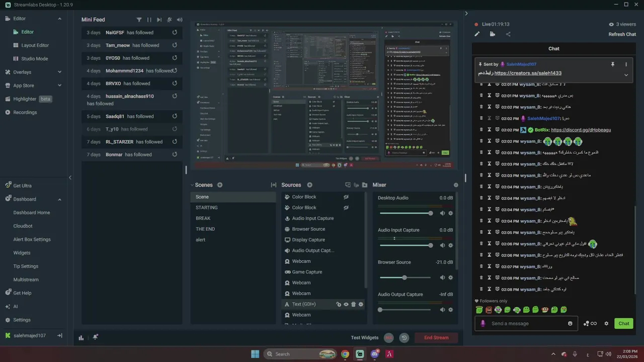Click the End Stream button
Viewport: 644px width, 362px height.
[436, 337]
